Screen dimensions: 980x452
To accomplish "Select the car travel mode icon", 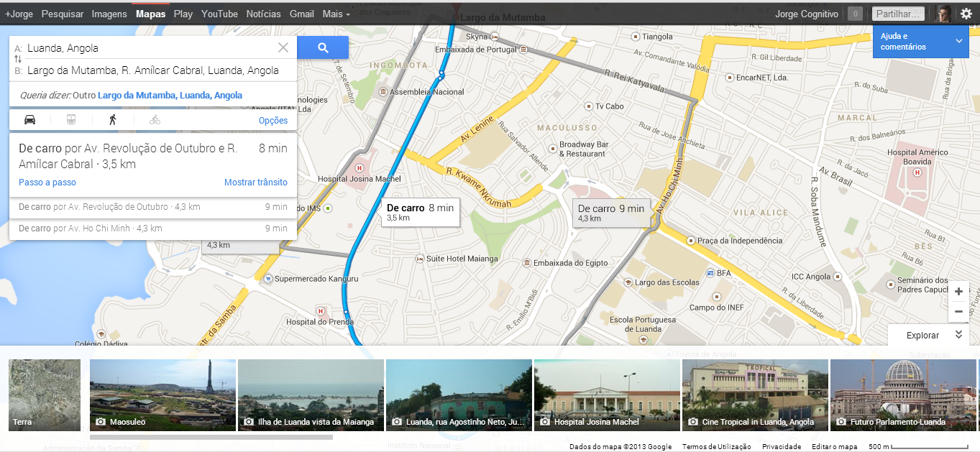I will (x=29, y=120).
